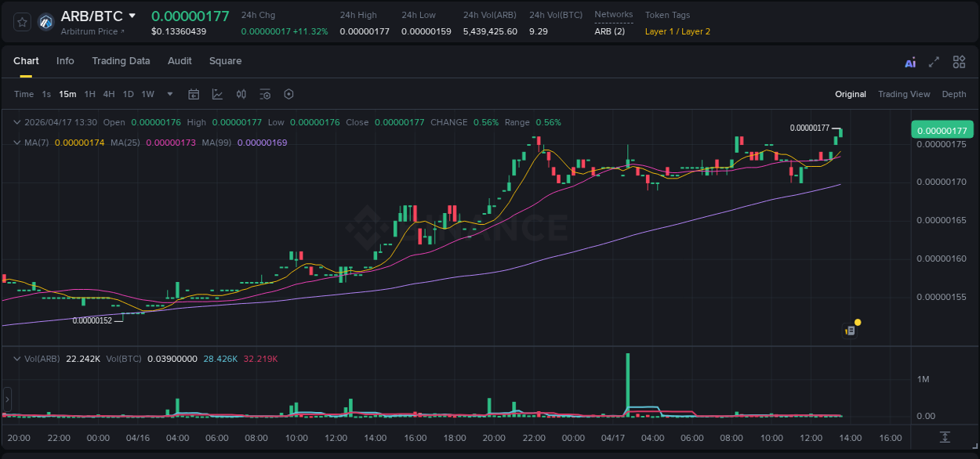Open the chart layout grid icon

point(959,62)
